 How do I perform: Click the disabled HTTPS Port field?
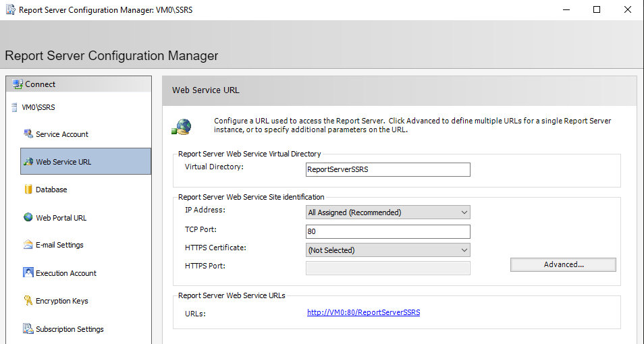tap(387, 268)
